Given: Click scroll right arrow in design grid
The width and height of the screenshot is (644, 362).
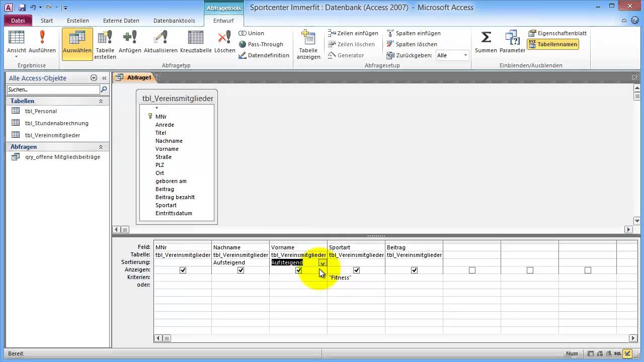Looking at the screenshot, I should point(633,338).
